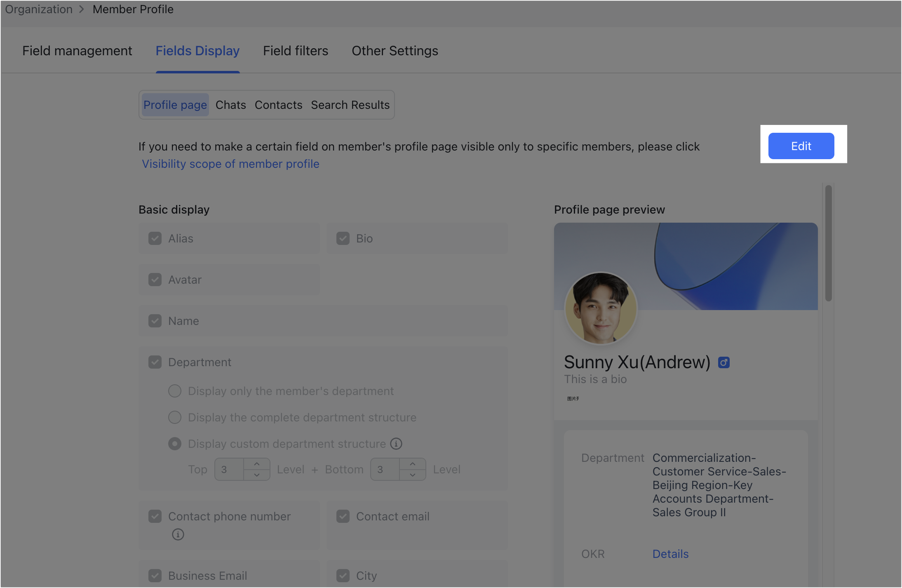Screen dimensions: 902x588
Task: Toggle the Department checkbox
Action: tap(155, 362)
